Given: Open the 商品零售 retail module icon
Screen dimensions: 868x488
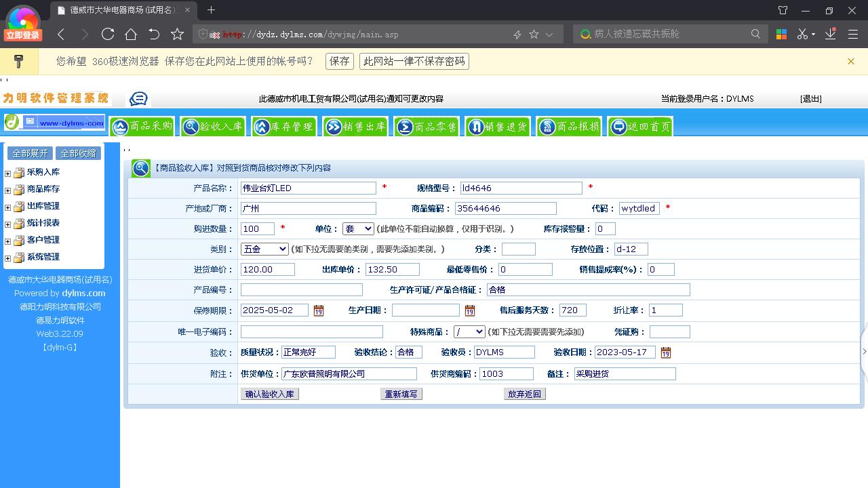Looking at the screenshot, I should [427, 126].
